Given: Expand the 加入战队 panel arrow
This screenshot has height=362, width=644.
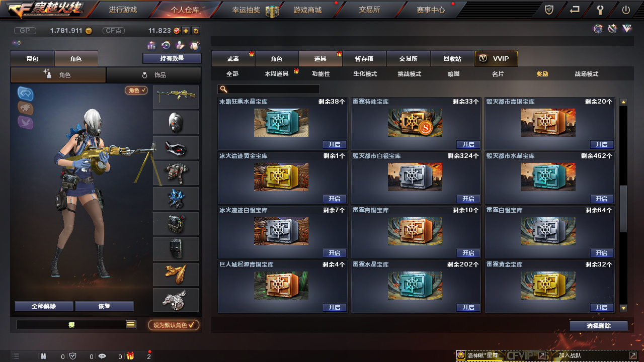Looking at the screenshot, I should pyautogui.click(x=633, y=355).
